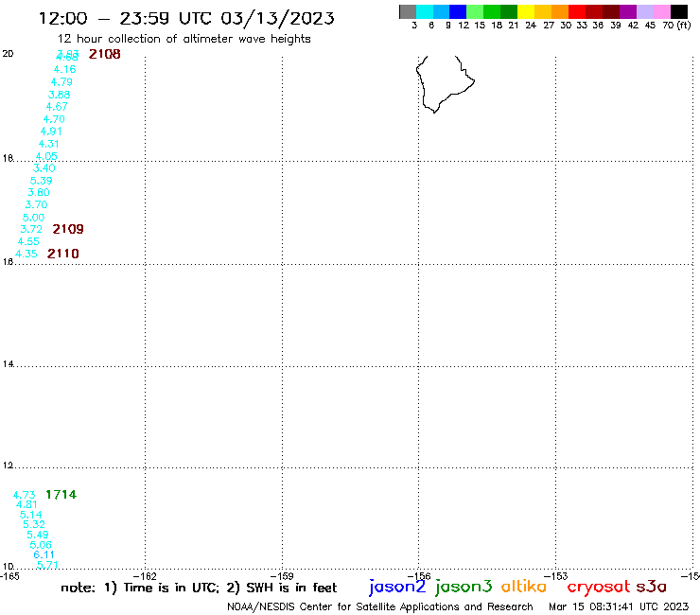Select the wave height value 4.31

48,144
